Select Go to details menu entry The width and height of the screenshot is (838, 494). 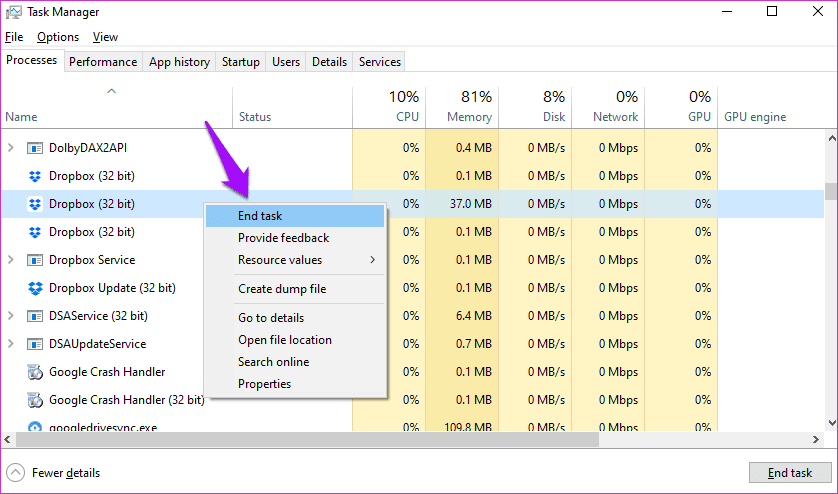tap(295, 318)
